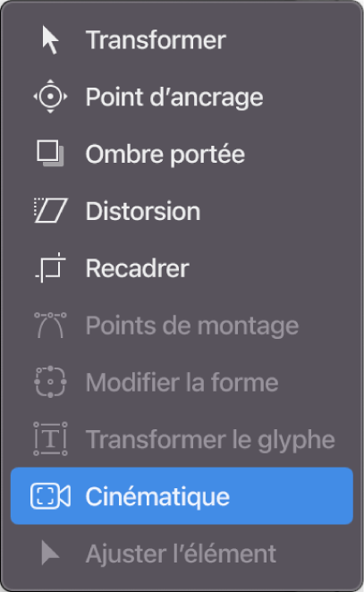Image resolution: width=364 pixels, height=592 pixels.
Task: Click the Ajuster l'élément arrowhead icon
Action: 50,553
